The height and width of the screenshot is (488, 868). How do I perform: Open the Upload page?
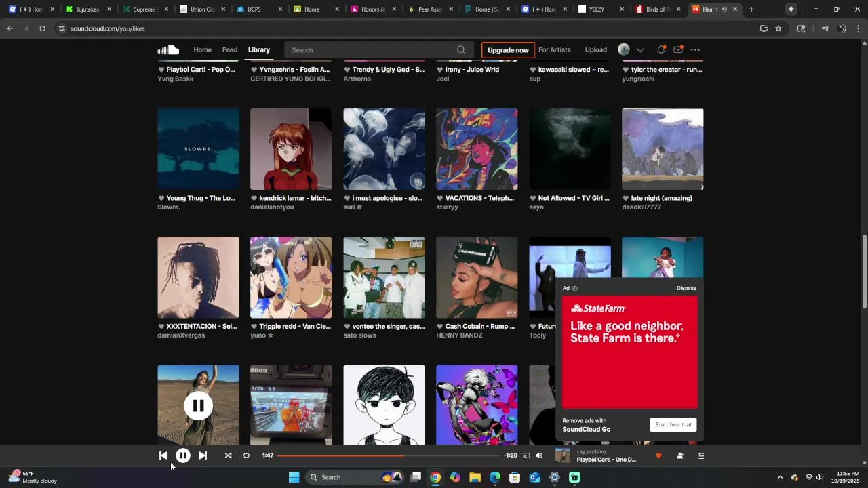coord(596,49)
